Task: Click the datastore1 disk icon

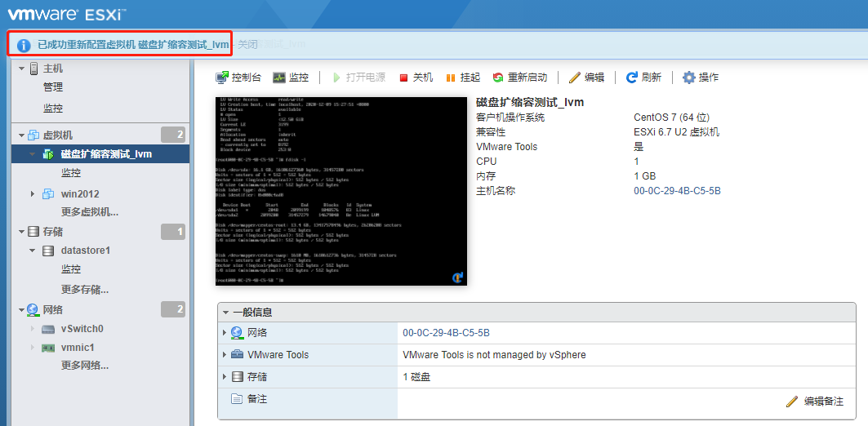Action: click(48, 251)
